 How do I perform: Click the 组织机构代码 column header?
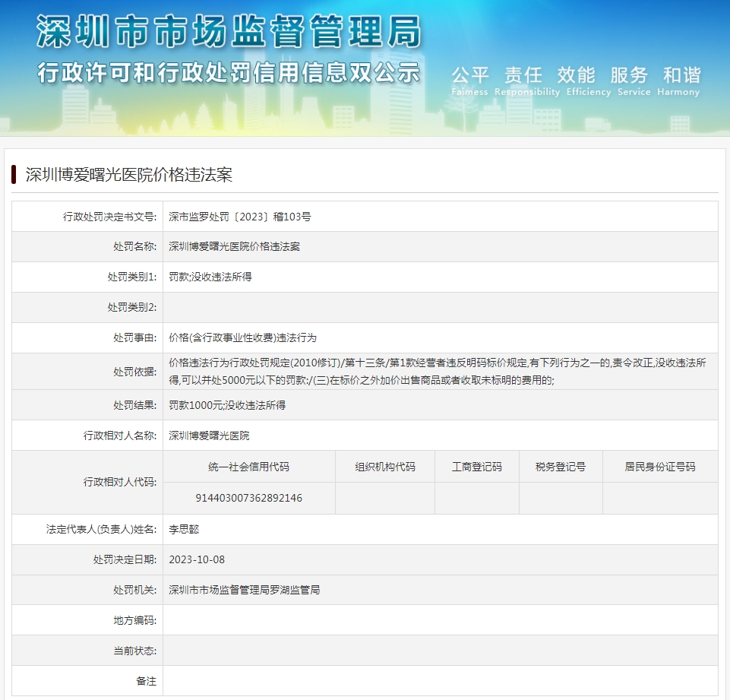point(385,467)
